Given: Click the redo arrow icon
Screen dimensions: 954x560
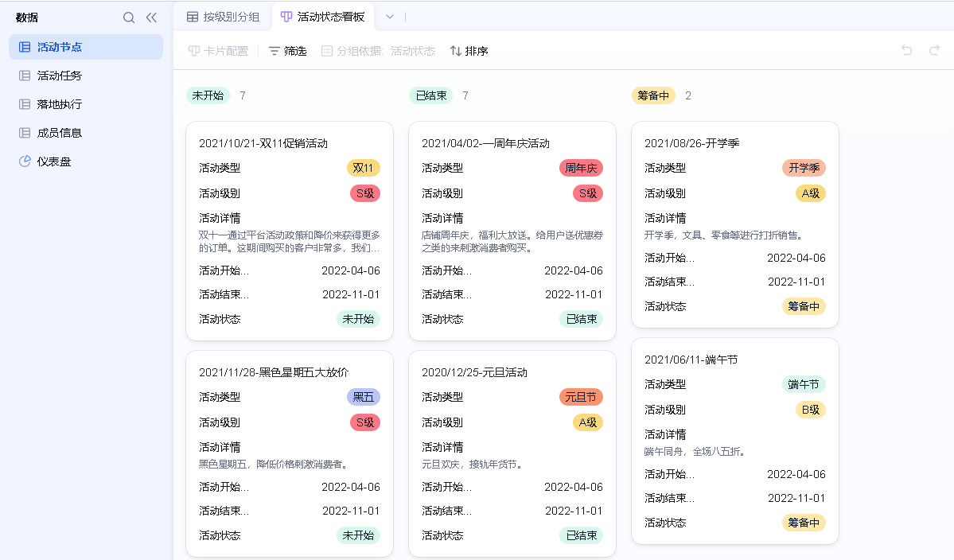Looking at the screenshot, I should 934,51.
